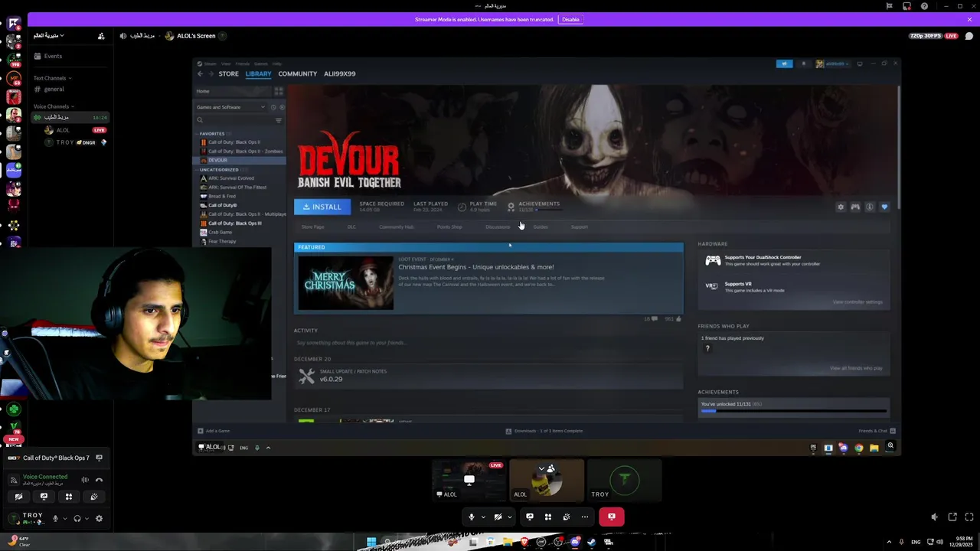Deafen with the headphones icon in user panel

click(x=77, y=519)
